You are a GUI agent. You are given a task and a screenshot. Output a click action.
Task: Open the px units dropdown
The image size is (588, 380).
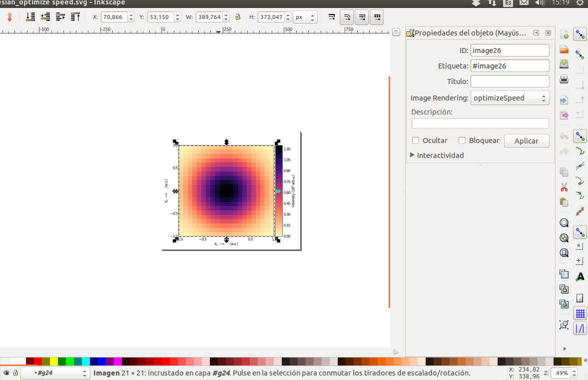click(x=305, y=17)
